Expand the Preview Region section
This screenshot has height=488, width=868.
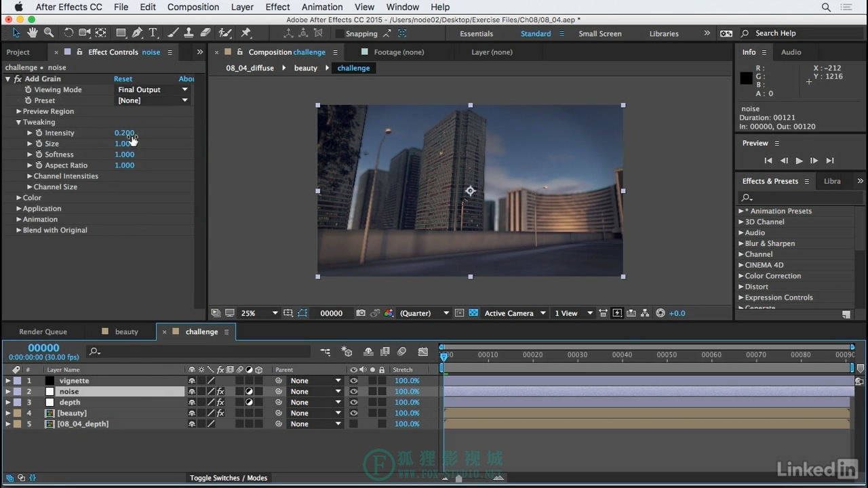(19, 111)
